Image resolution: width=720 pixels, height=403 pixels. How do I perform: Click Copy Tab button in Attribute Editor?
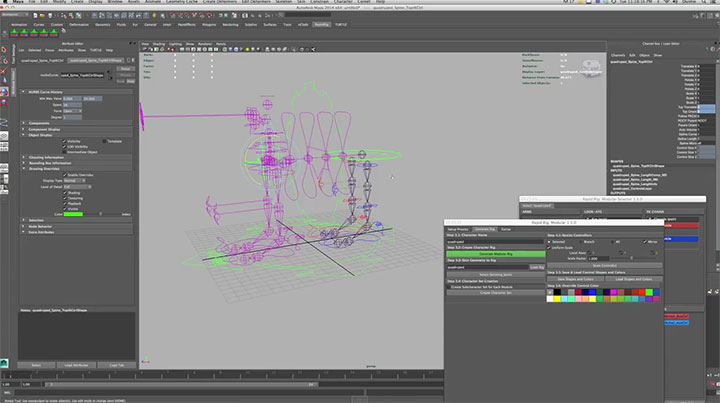[117, 365]
